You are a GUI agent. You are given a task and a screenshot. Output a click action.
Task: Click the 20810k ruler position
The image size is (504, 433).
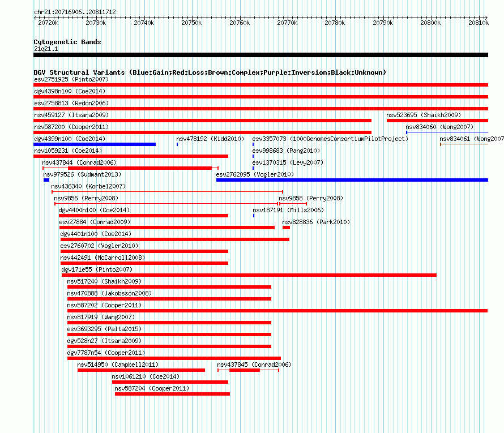(479, 23)
